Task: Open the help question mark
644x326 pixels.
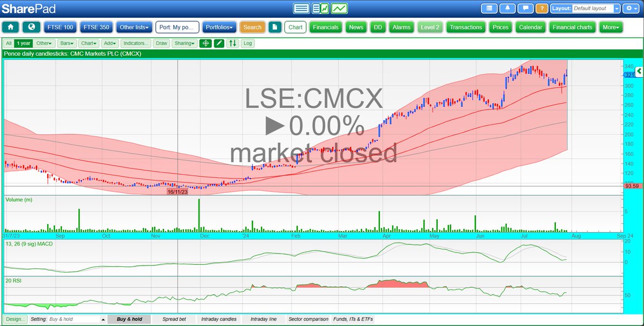Action: click(542, 9)
